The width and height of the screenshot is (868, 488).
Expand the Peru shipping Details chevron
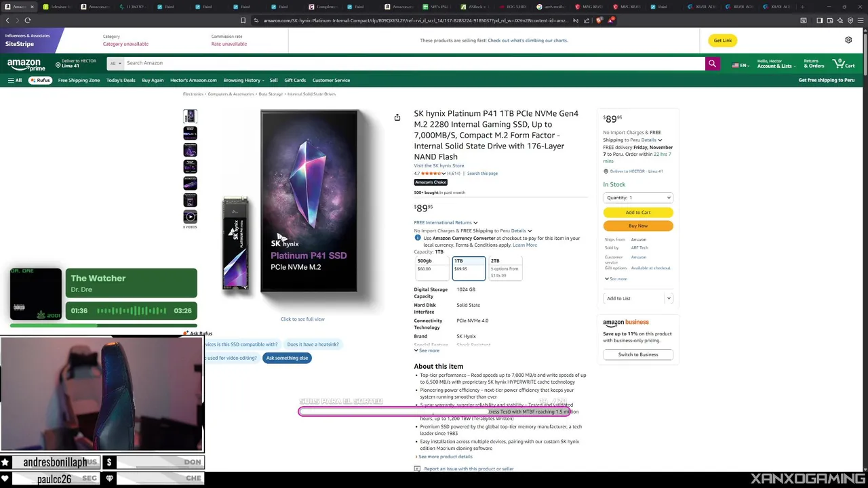pos(530,231)
